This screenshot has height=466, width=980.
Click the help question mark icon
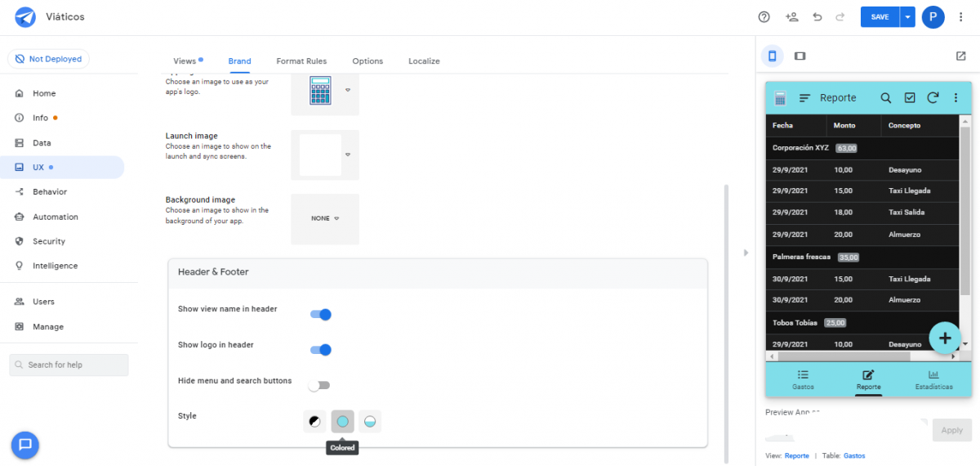click(764, 17)
